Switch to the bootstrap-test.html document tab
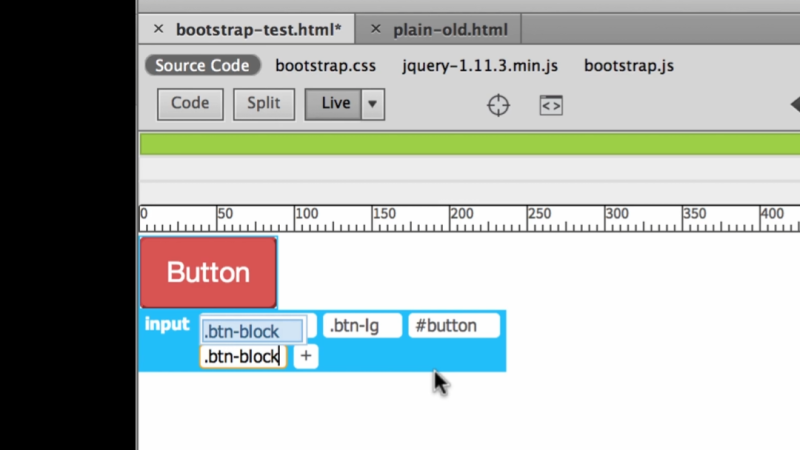 pos(258,30)
